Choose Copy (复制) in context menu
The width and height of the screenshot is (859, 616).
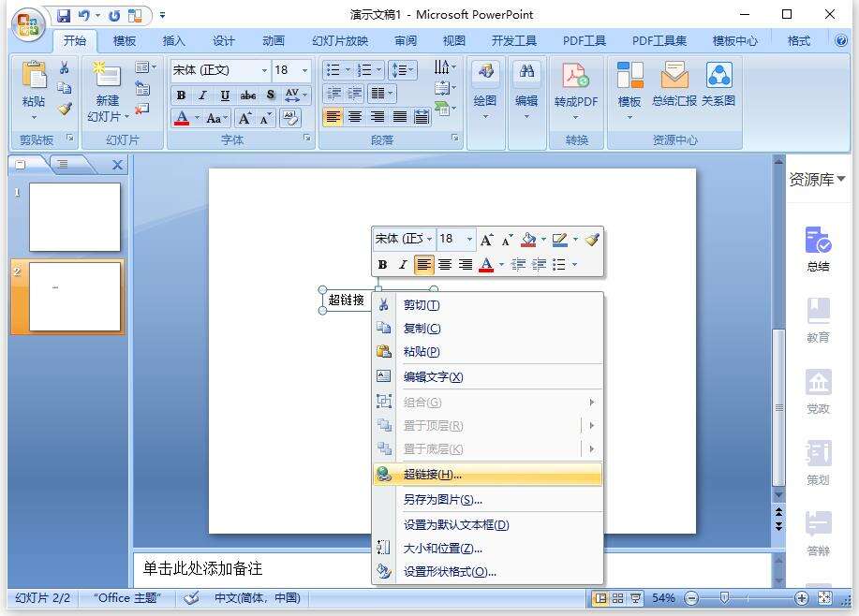tap(487, 328)
